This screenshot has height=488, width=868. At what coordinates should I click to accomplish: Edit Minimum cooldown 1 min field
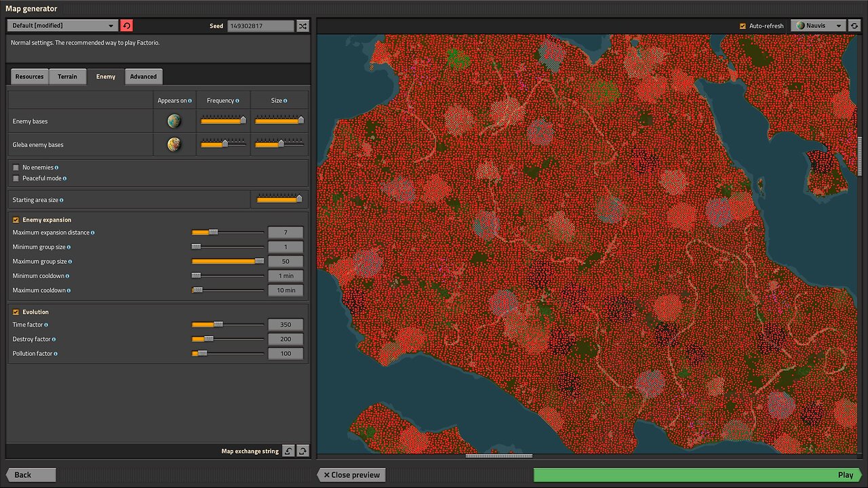[285, 276]
